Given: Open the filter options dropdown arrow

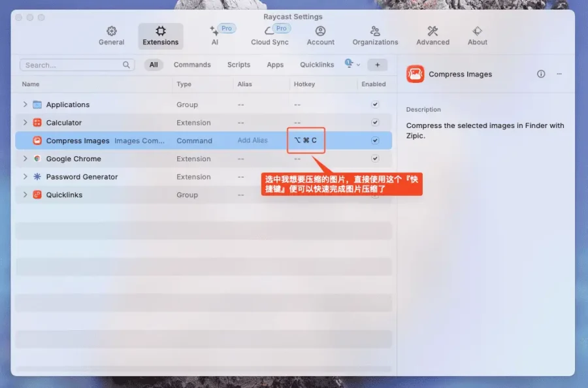Looking at the screenshot, I should coord(358,65).
